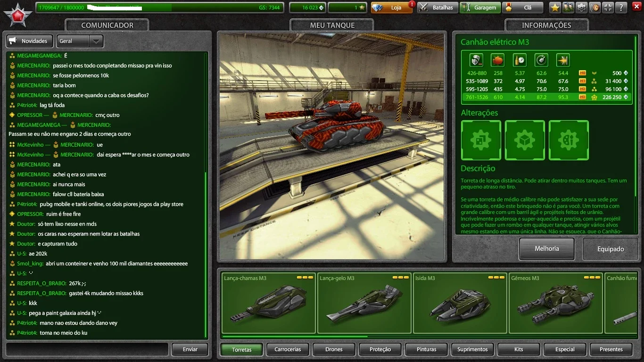Switch to the Pinturas tab
The width and height of the screenshot is (644, 362).
point(426,349)
